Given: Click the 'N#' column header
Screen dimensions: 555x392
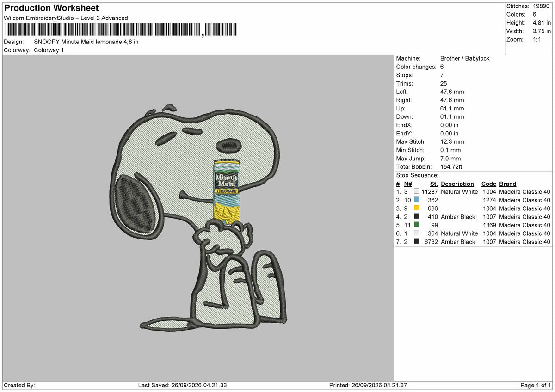Looking at the screenshot, I should 408,184.
